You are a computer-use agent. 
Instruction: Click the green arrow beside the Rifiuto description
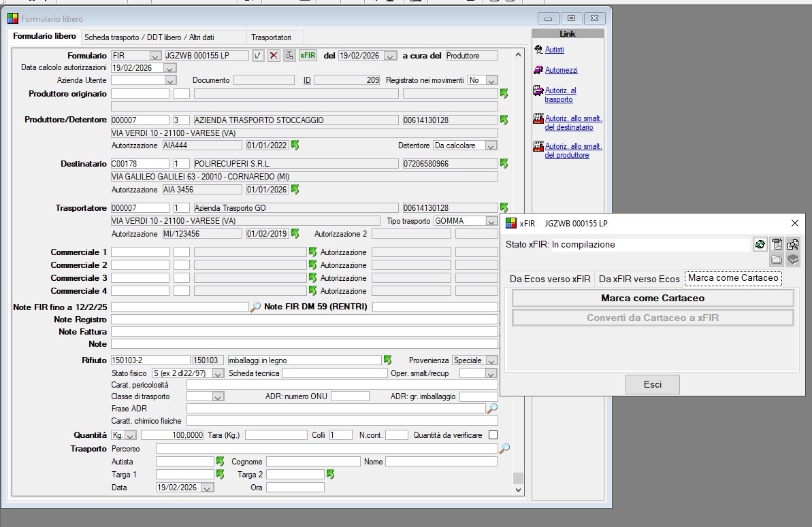pyautogui.click(x=387, y=360)
